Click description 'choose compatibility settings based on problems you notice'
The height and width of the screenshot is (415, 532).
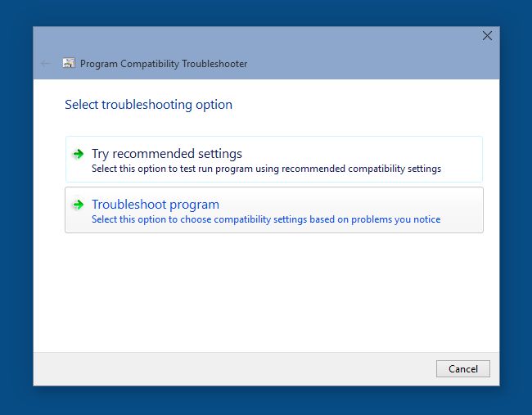310,219
